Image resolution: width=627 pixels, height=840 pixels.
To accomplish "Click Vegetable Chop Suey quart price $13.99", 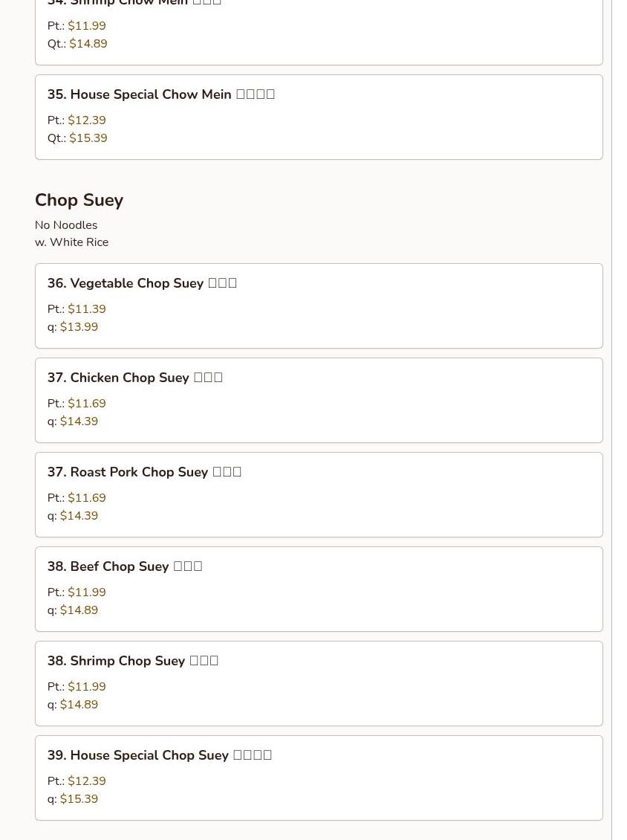I will tap(79, 327).
